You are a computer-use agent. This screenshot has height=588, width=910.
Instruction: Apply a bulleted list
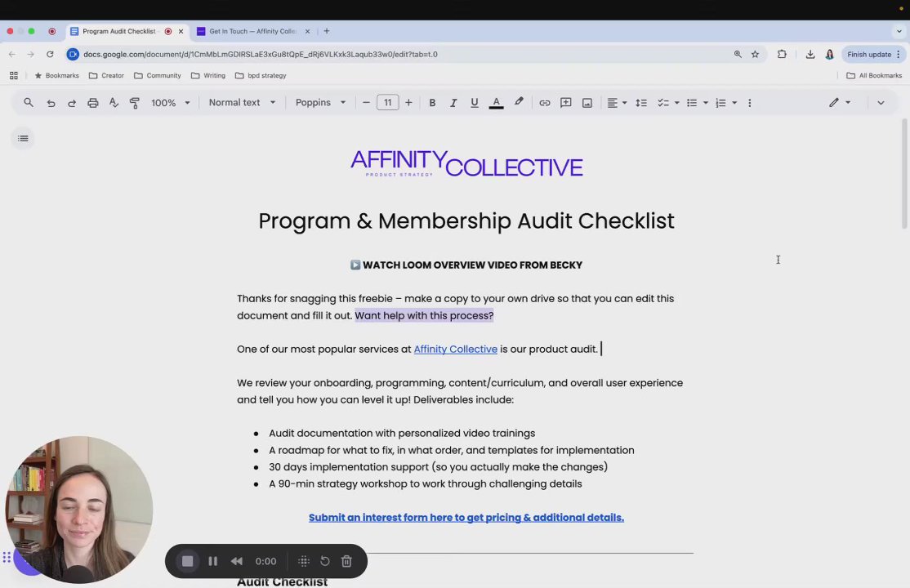click(x=692, y=103)
